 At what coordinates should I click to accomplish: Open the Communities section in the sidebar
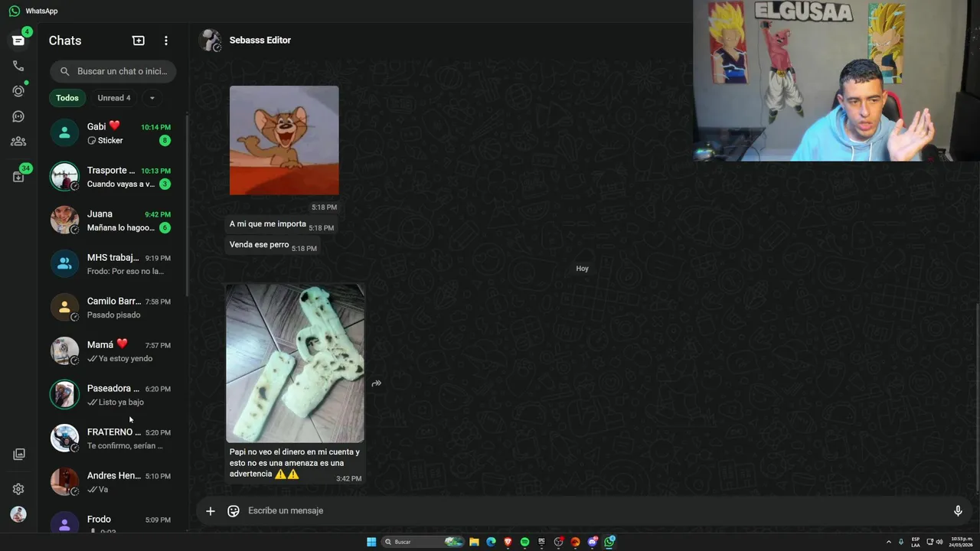18,142
